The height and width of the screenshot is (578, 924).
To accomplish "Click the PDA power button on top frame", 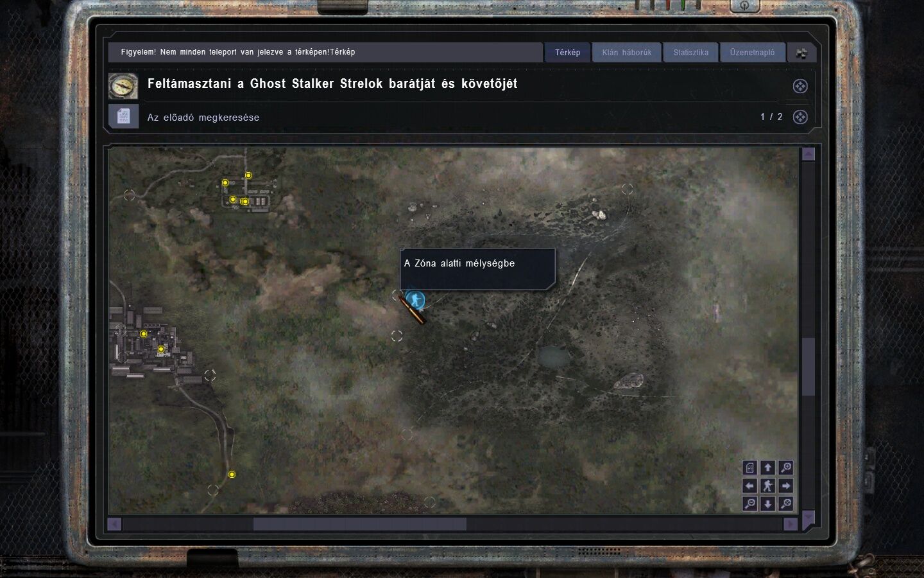I will 744,5.
